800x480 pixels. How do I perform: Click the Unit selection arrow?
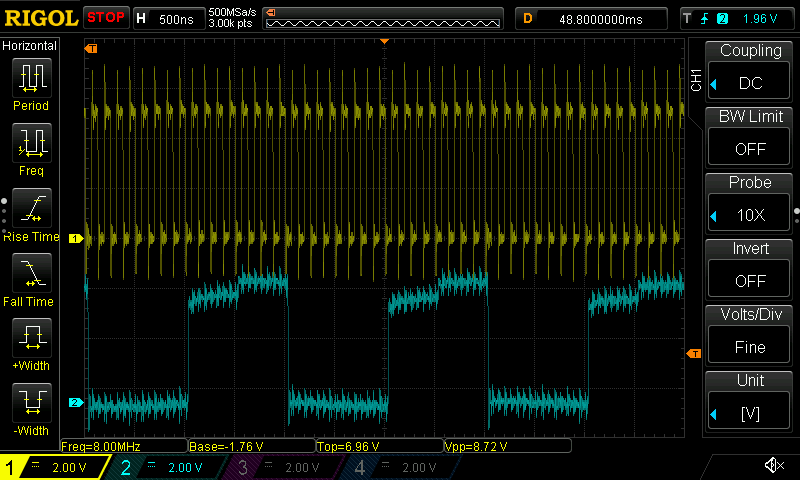tap(714, 414)
